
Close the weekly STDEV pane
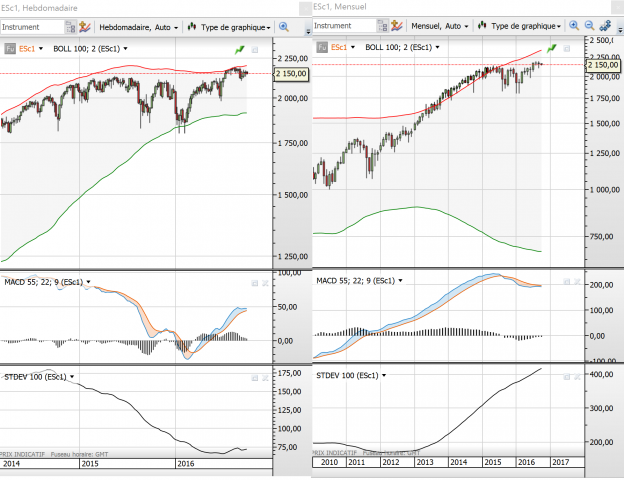[265, 378]
